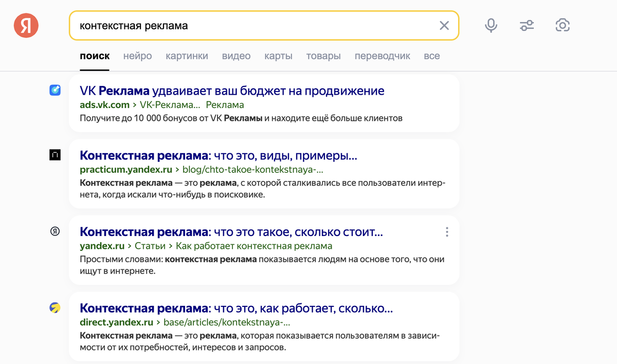Open Контекстная реклама: что это, как работает link
This screenshot has height=364, width=617.
tap(237, 308)
